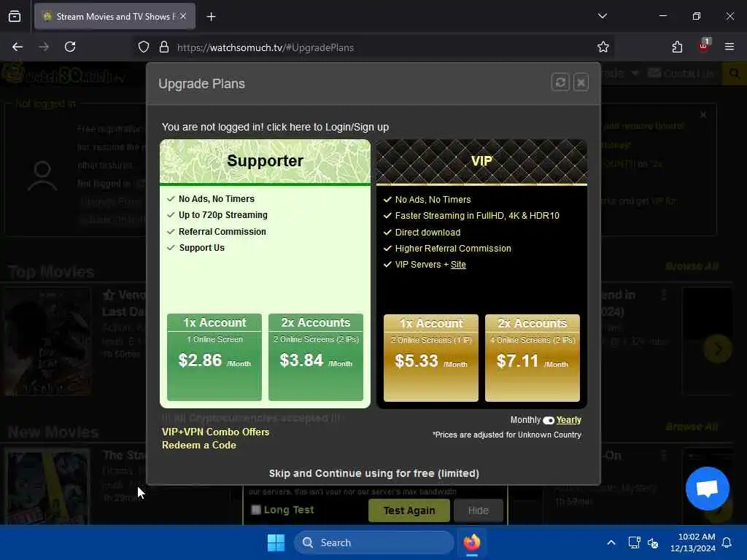Image resolution: width=747 pixels, height=560 pixels.
Task: Click 'Support Us' feature text
Action: tap(201, 248)
